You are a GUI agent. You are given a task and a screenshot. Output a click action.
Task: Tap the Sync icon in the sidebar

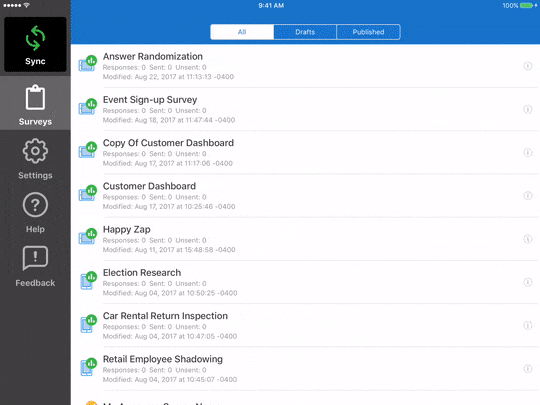click(35, 38)
